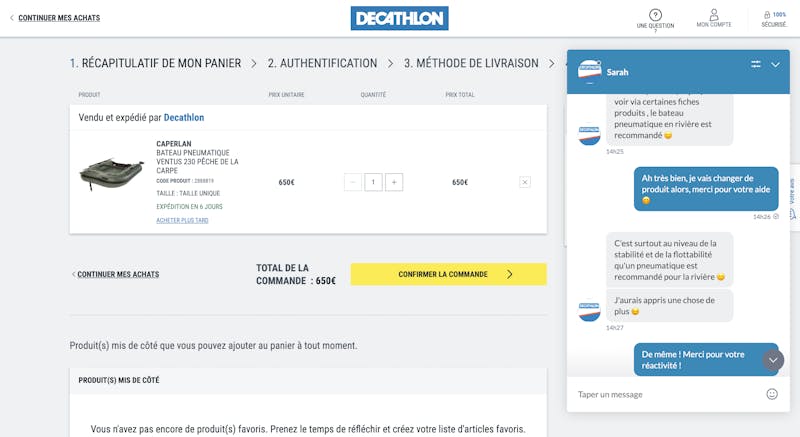Screen dimensions: 800x437
Task: Select step '2. Authentification'
Action: (322, 63)
